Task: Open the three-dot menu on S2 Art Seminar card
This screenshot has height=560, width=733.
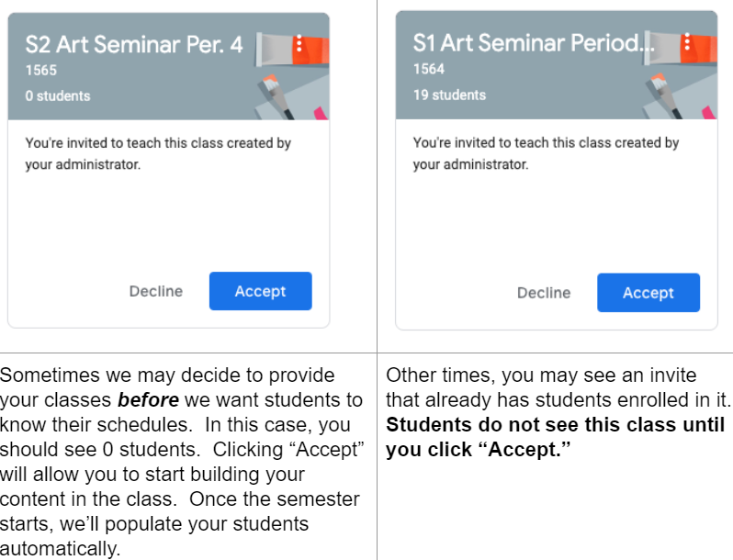Action: click(x=299, y=43)
